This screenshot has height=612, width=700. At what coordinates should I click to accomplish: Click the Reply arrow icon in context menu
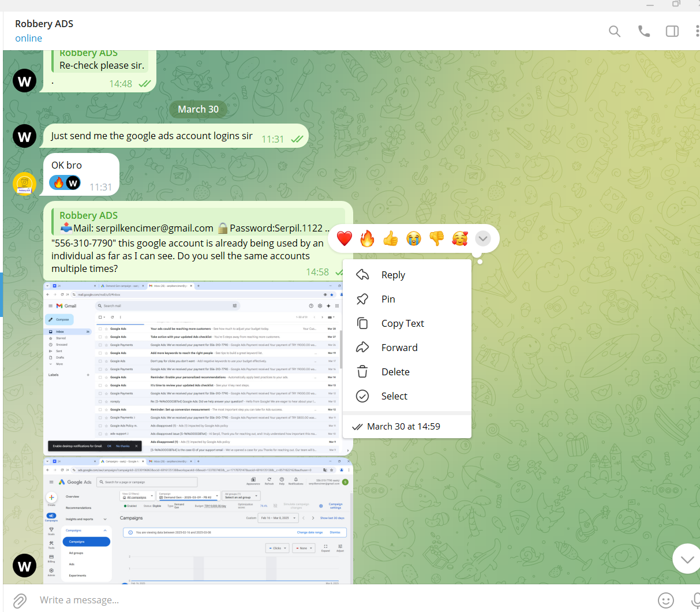pyautogui.click(x=362, y=275)
